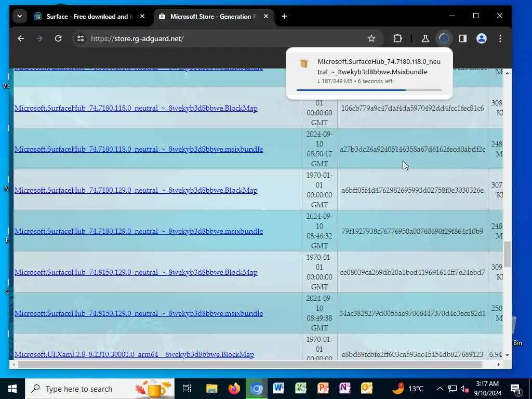This screenshot has width=532, height=399.
Task: Launch Firefox from the taskbar
Action: tap(234, 389)
